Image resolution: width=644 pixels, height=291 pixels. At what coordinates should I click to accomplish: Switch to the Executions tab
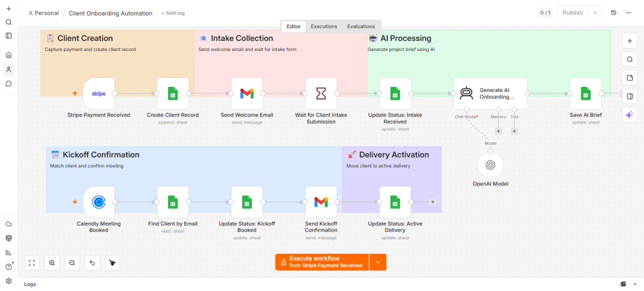324,26
